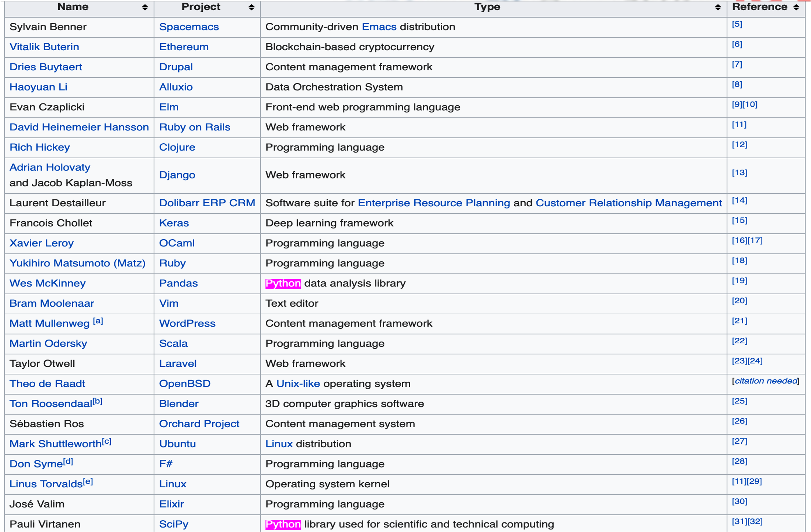Open Linus Torvalds' page
Viewport: 811px width, 532px height.
[46, 484]
